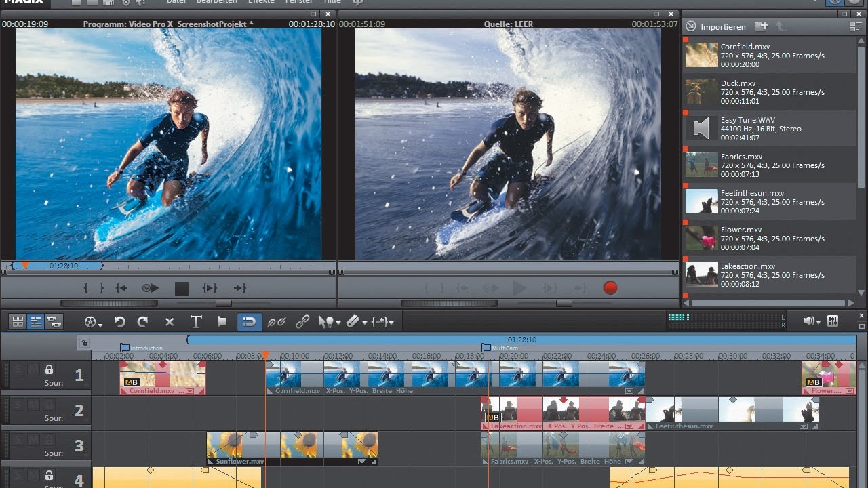Viewport: 868px width, 488px height.
Task: Click the new folder icon beside Importieren
Action: 762,26
